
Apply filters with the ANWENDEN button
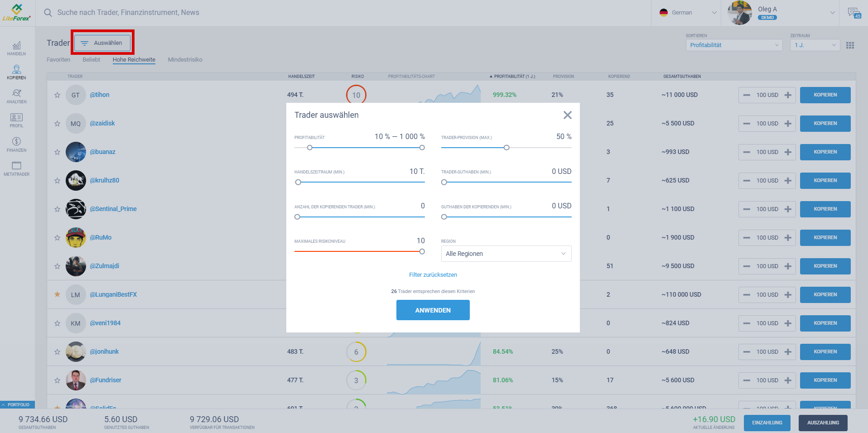click(x=433, y=310)
